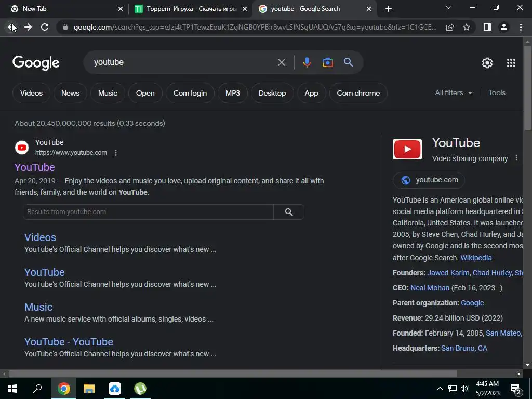
Task: Open uTorrent from the taskbar
Action: coord(140,389)
